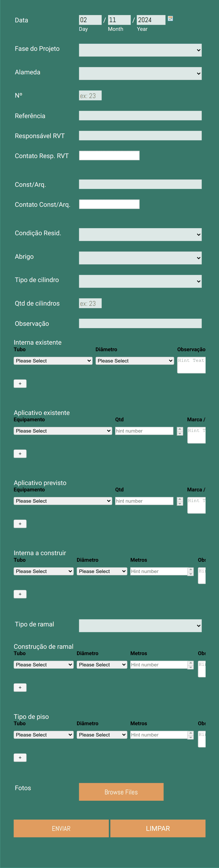
Task: Focus the Contato Resp. RVT field
Action: [109, 156]
